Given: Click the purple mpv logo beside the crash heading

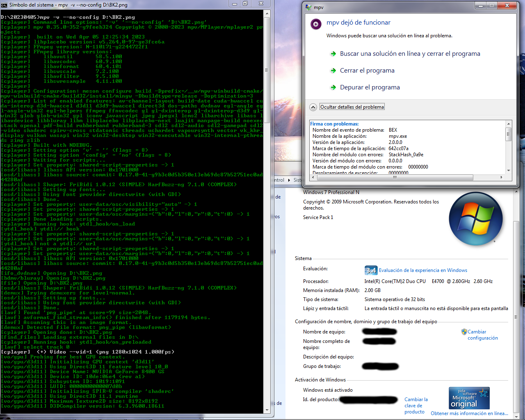Looking at the screenshot, I should (316, 24).
